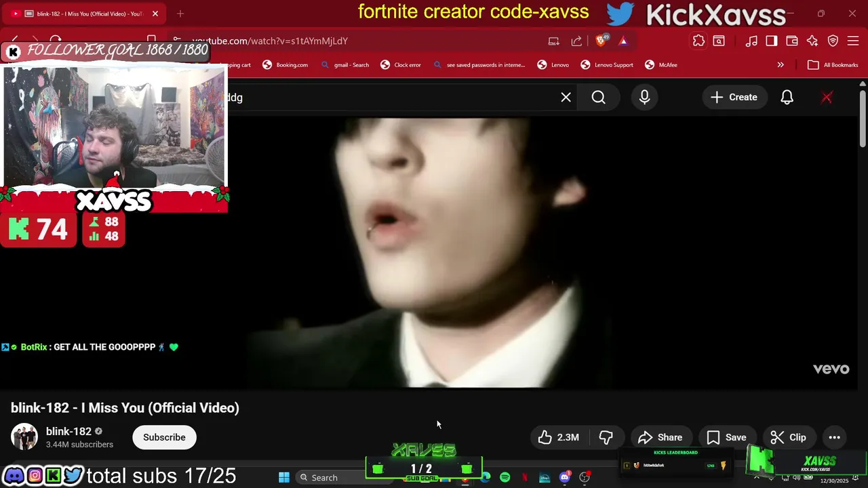
Task: Expand the hidden bookmarks chevron
Action: [781, 65]
